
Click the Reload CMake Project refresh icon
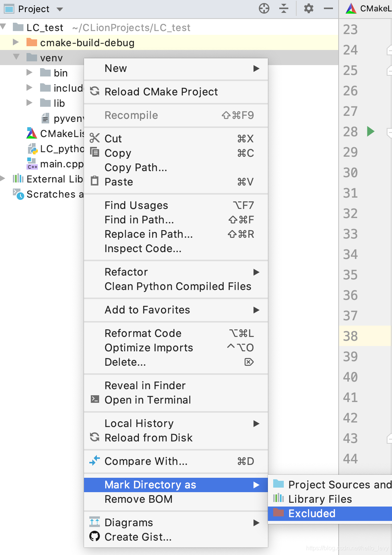pyautogui.click(x=95, y=91)
